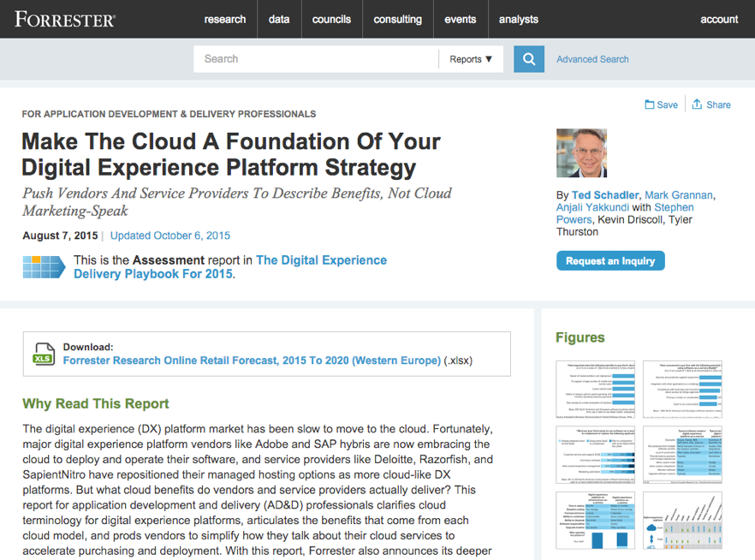Viewport: 755px width, 560px height.
Task: Click the Share text link
Action: (718, 105)
